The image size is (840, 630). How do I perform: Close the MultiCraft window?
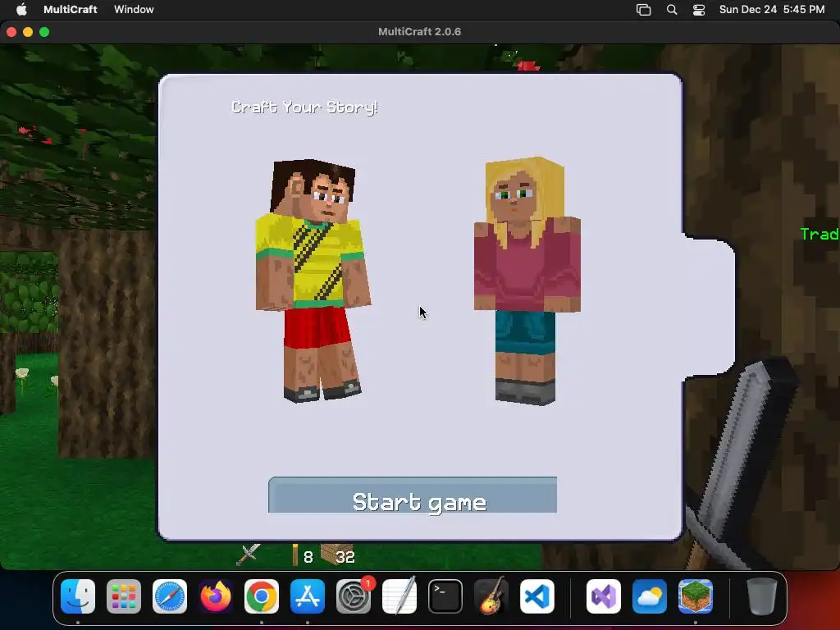[11, 32]
